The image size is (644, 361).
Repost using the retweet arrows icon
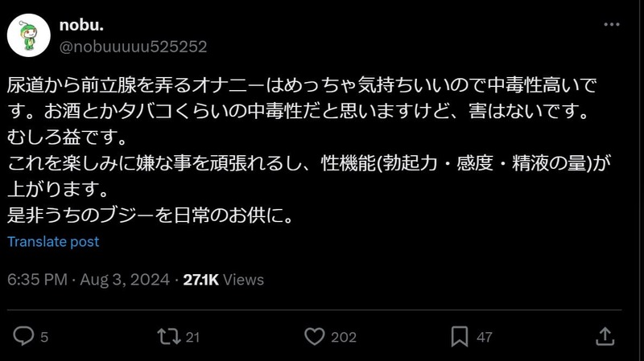pyautogui.click(x=169, y=336)
